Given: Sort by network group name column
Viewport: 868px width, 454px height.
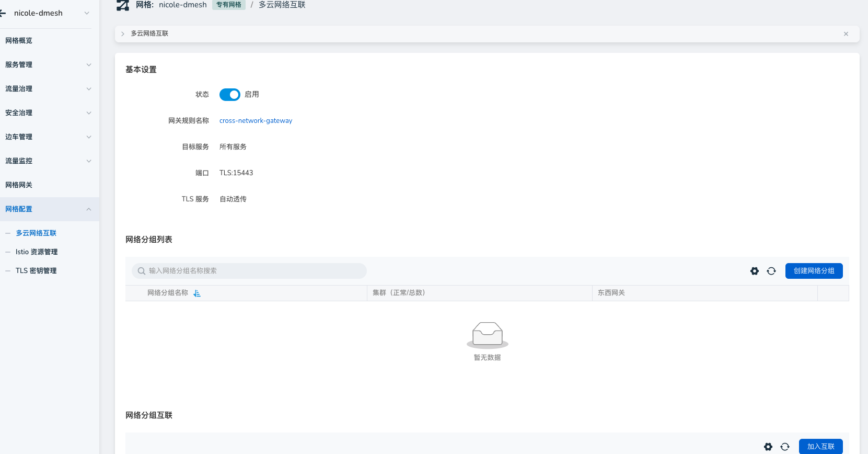Looking at the screenshot, I should point(197,293).
